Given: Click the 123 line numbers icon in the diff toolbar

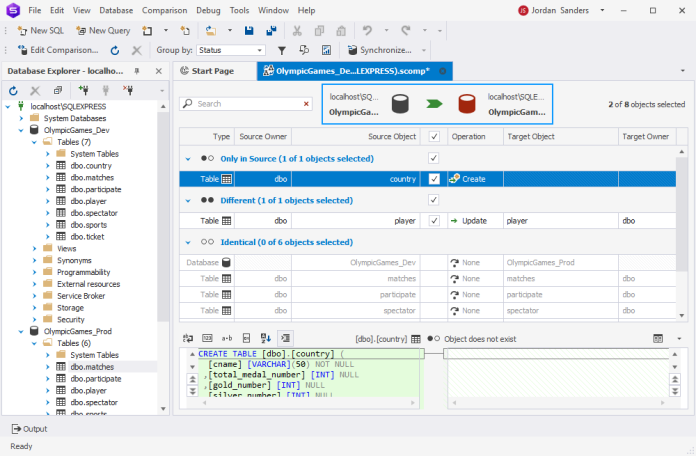Looking at the screenshot, I should tap(207, 338).
